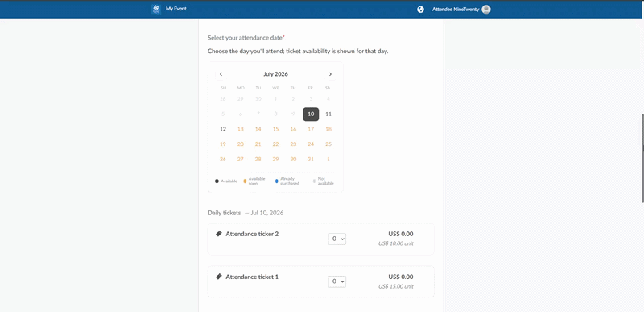Go to next month in calendar
644x312 pixels.
[330, 74]
